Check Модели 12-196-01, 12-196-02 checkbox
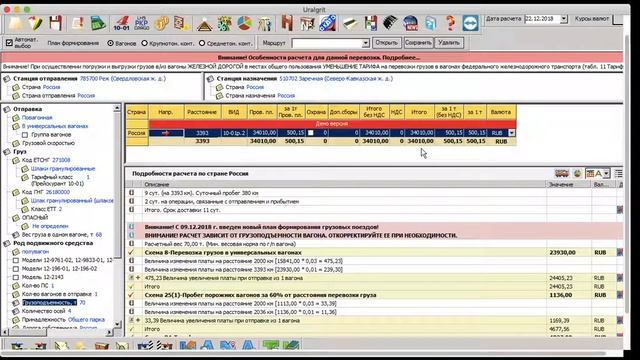Viewport: 640px width, 360px height. (x=16, y=269)
